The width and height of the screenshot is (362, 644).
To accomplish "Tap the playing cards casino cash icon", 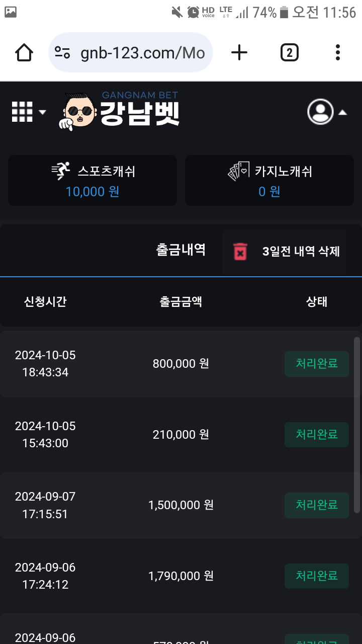I will point(239,172).
